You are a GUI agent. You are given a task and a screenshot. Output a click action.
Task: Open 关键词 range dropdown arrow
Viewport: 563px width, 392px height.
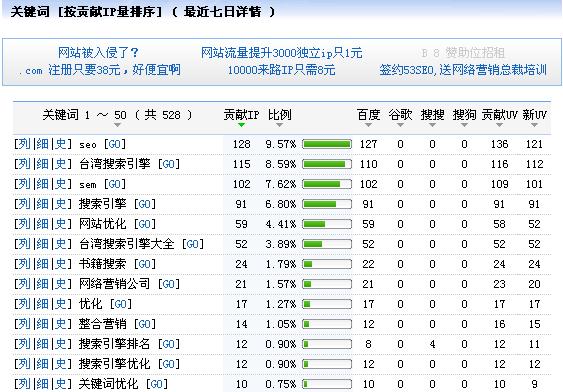tap(117, 125)
